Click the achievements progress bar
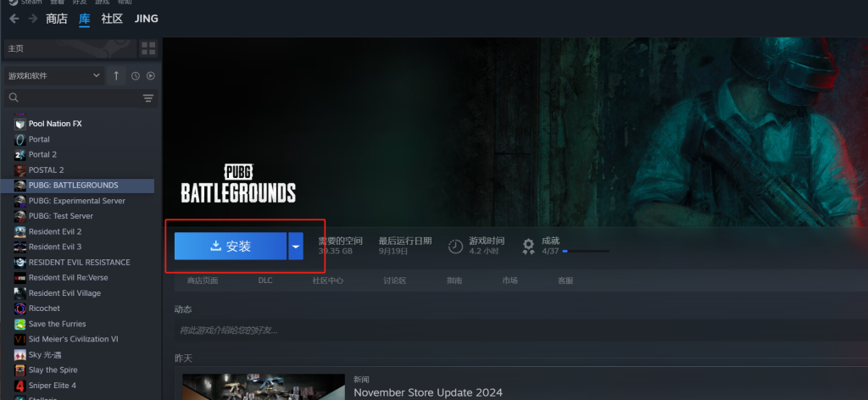 pyautogui.click(x=586, y=251)
